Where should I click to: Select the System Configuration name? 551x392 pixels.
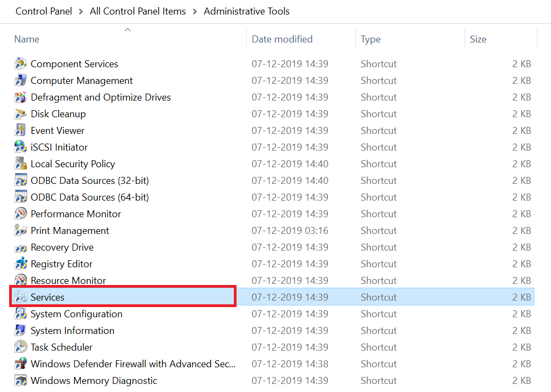click(x=77, y=314)
